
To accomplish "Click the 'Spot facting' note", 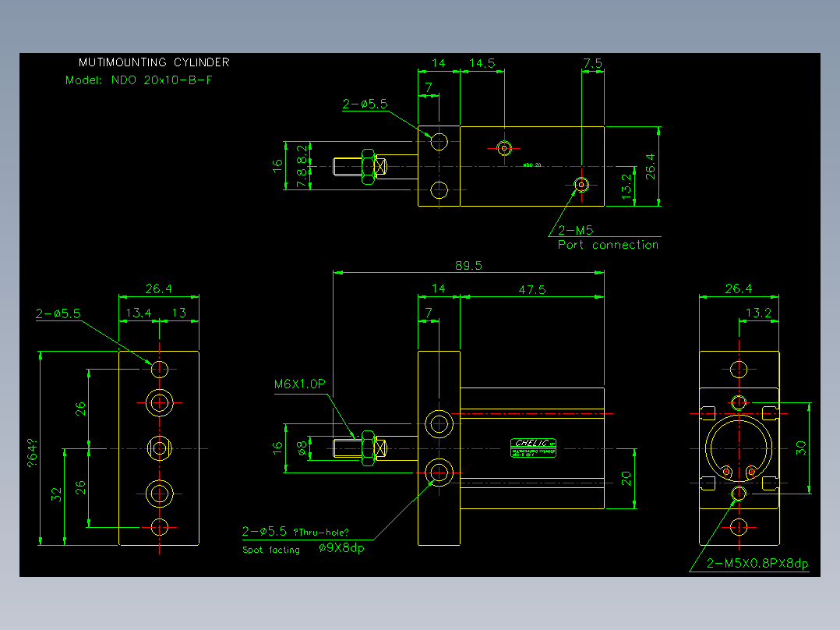I will 271,550.
